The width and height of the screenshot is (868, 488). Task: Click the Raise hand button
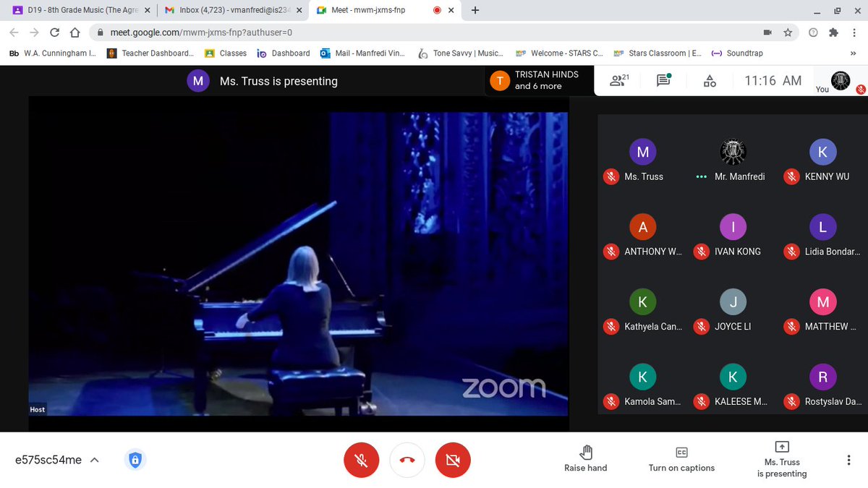[586, 459]
